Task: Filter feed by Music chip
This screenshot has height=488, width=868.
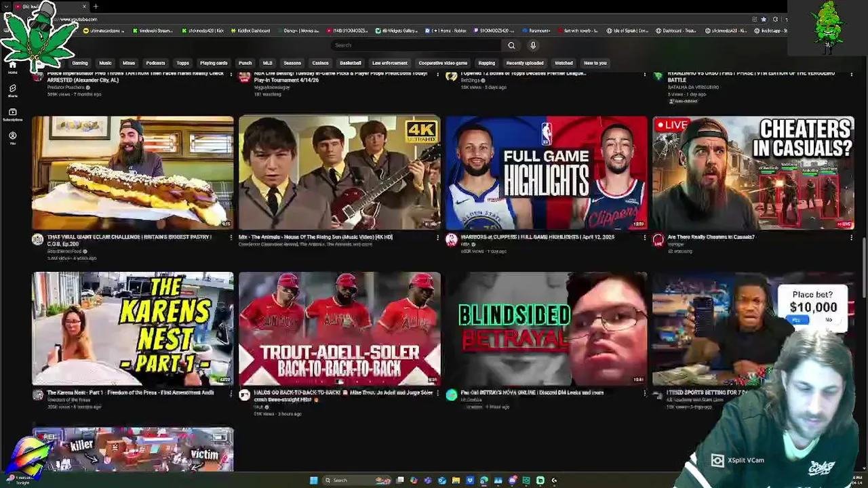Action: [105, 63]
